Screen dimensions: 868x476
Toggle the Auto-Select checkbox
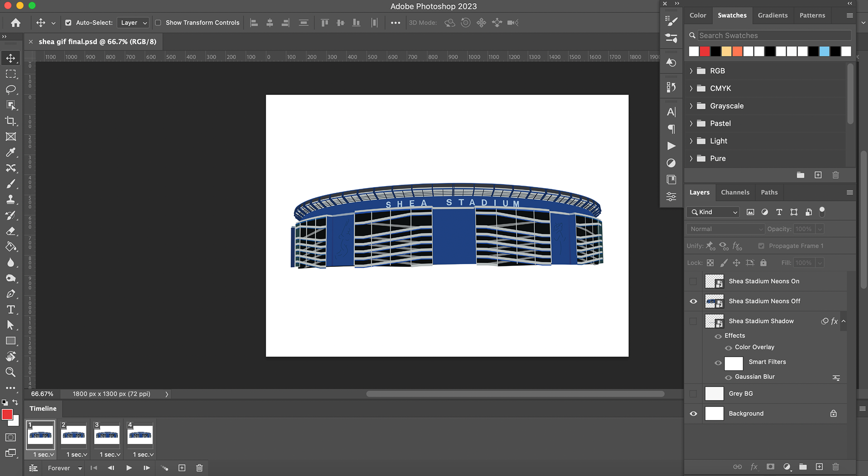pyautogui.click(x=68, y=23)
